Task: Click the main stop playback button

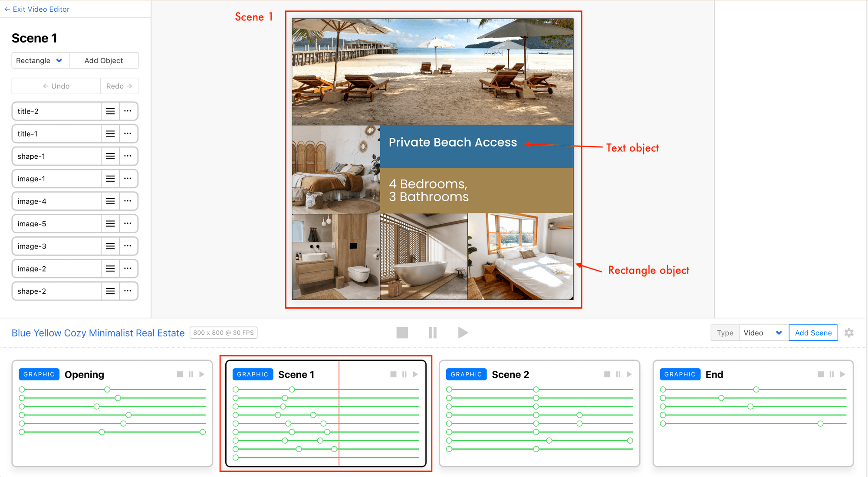Action: [x=402, y=333]
